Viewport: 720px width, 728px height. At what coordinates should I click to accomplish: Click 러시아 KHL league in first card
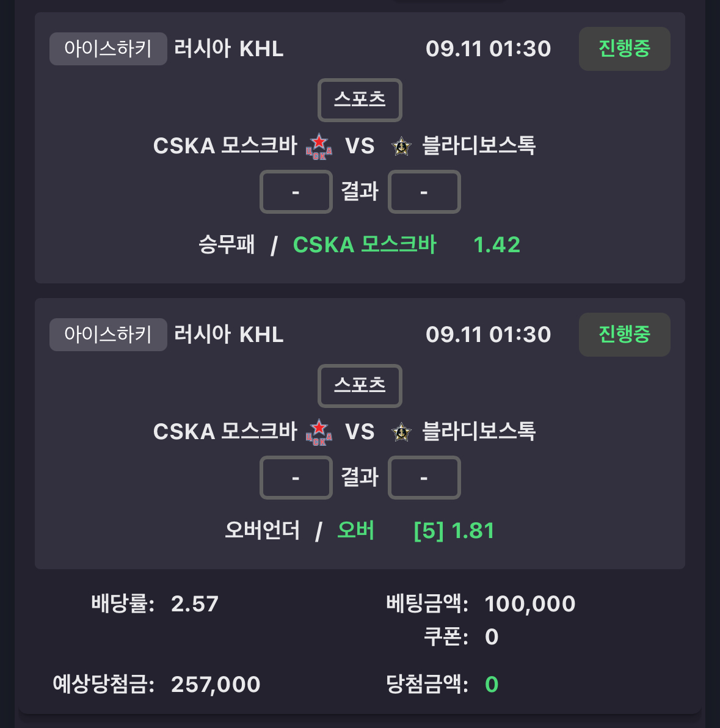tap(229, 49)
